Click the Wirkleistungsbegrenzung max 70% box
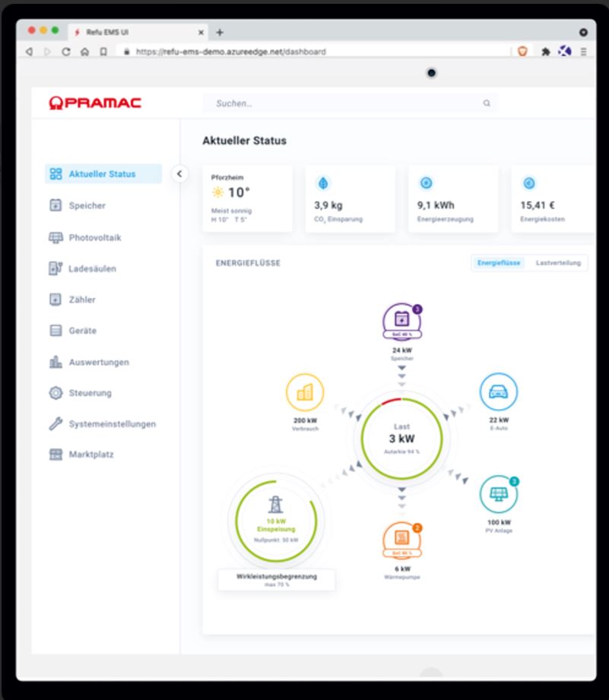This screenshot has height=700, width=609. pos(276,580)
